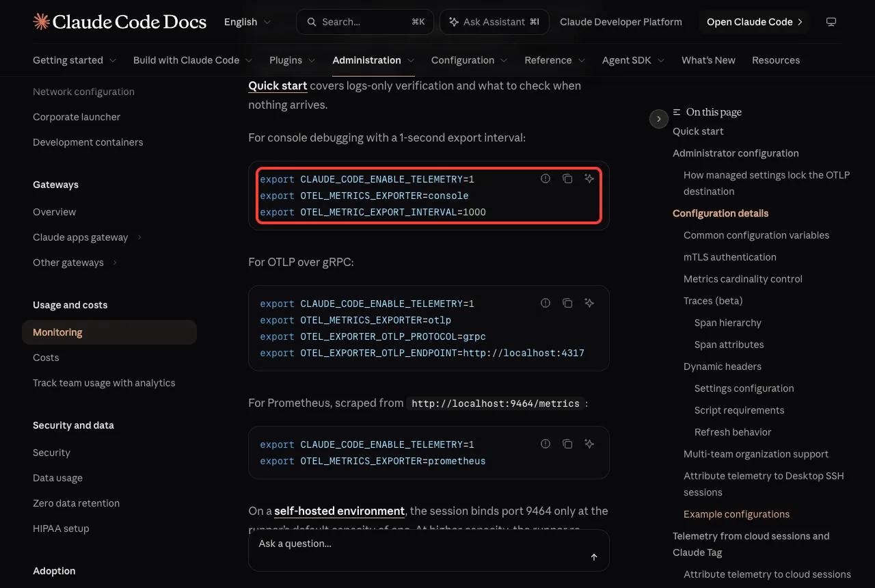Expand the Getting started menu
Viewport: 875px width, 588px height.
tap(75, 60)
